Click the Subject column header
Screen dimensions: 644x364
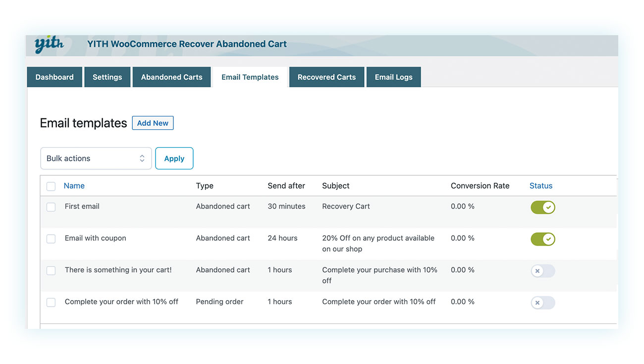(336, 186)
